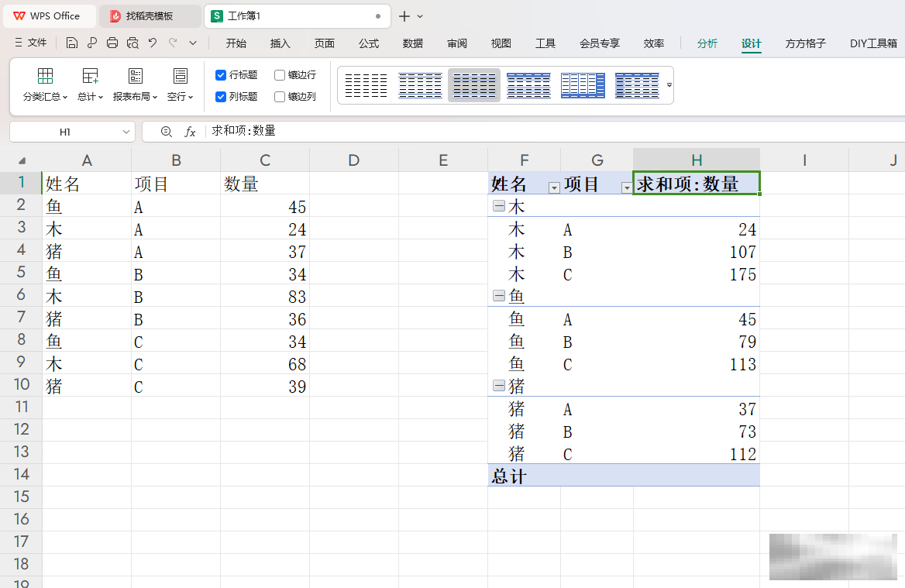
Task: Collapse the 鱼 group in pivot table
Action: click(x=499, y=295)
